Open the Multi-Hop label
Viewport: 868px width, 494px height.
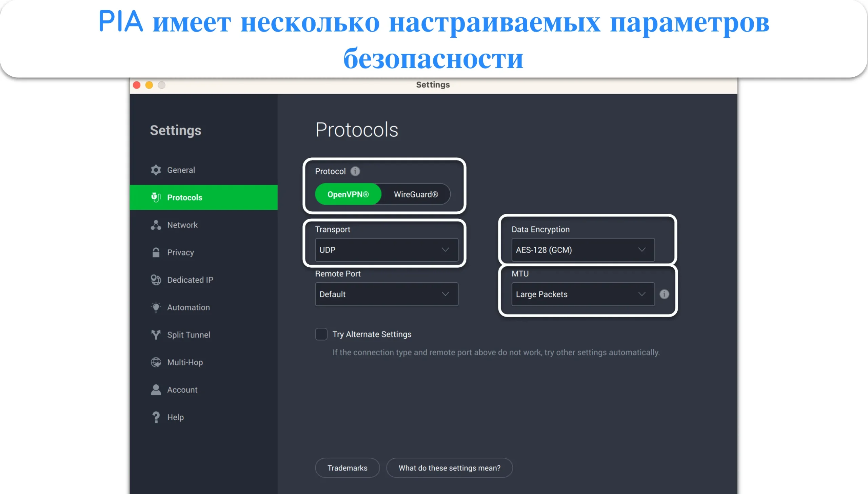coord(185,362)
